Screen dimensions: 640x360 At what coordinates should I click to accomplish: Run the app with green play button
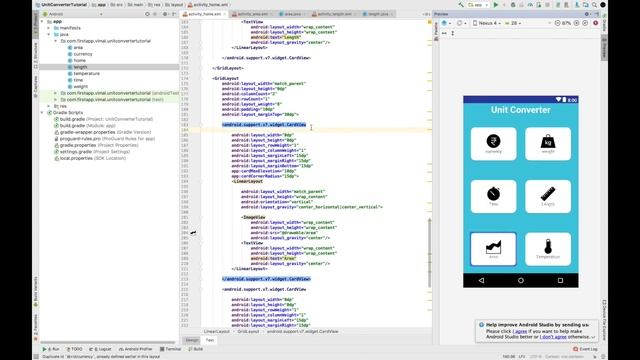[x=496, y=5]
